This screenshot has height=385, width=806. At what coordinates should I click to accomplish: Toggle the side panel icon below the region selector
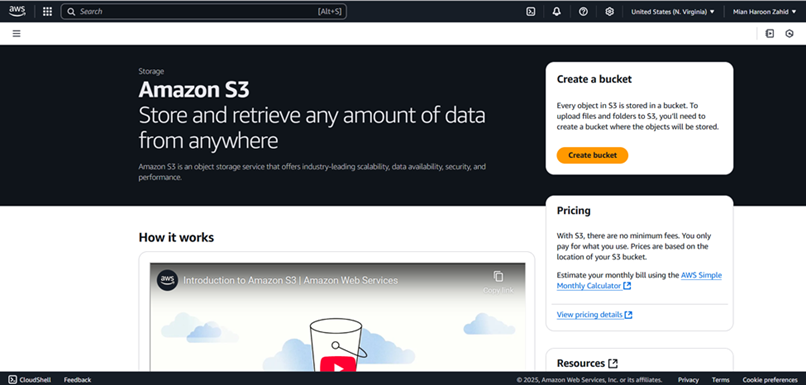(x=770, y=33)
